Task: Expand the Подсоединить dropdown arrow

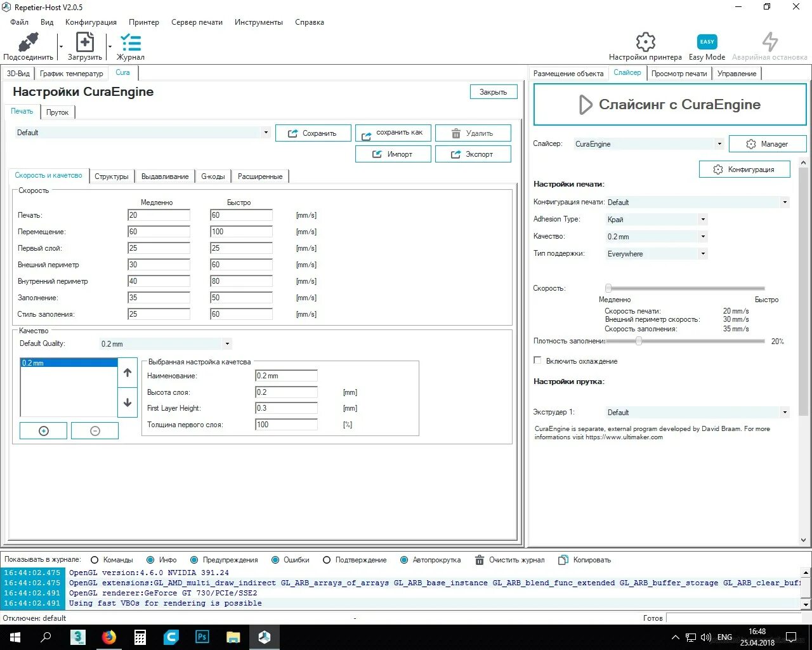Action: pyautogui.click(x=61, y=46)
